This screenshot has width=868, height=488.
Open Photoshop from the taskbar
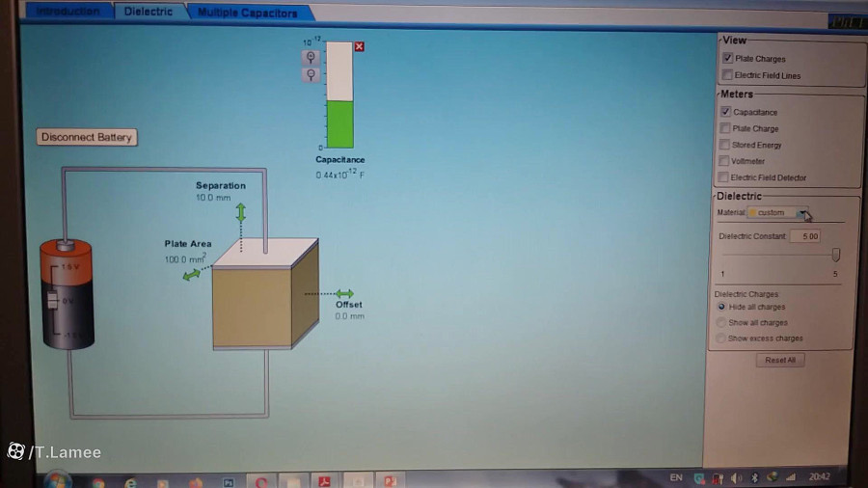coord(228,482)
